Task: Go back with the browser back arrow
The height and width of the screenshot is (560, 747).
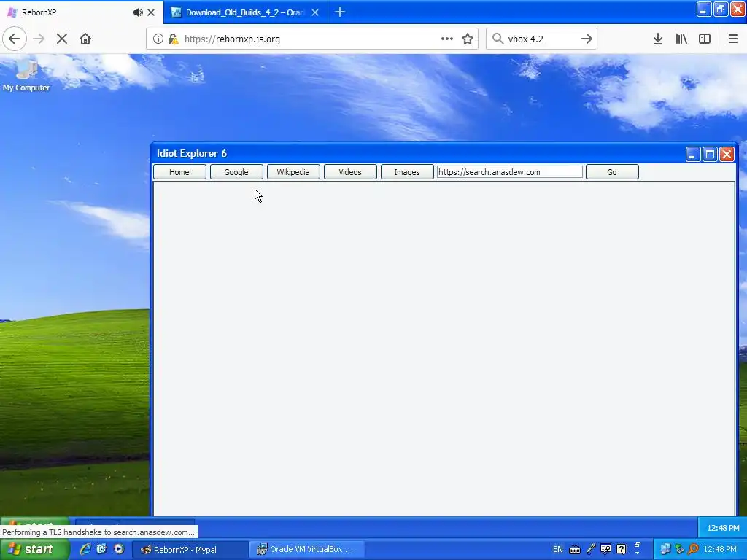Action: 15,39
